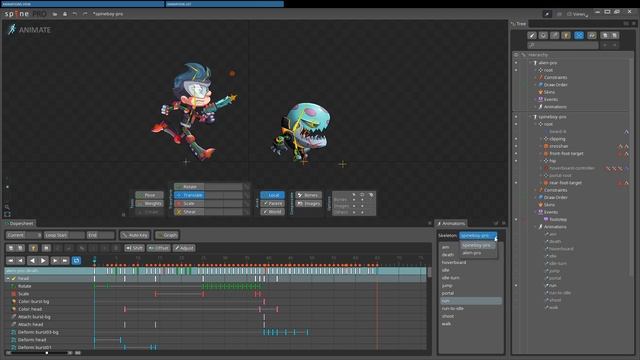Select the Weights tool

coord(149,203)
